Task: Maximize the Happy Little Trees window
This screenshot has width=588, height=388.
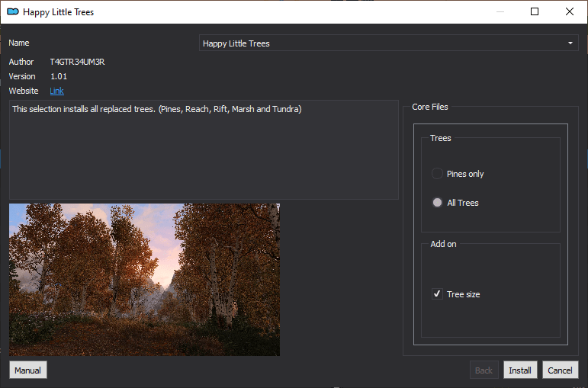Action: 535,11
